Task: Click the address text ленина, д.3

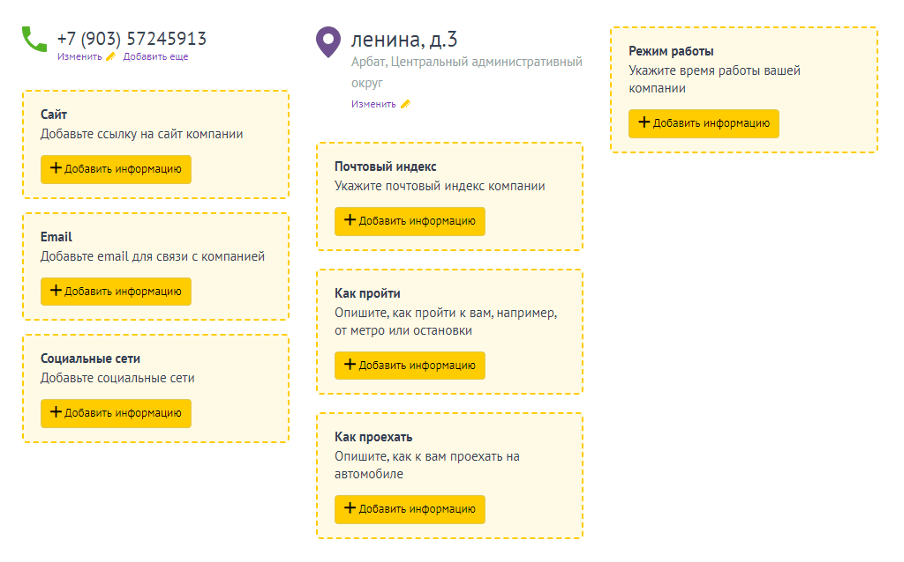Action: (x=404, y=40)
